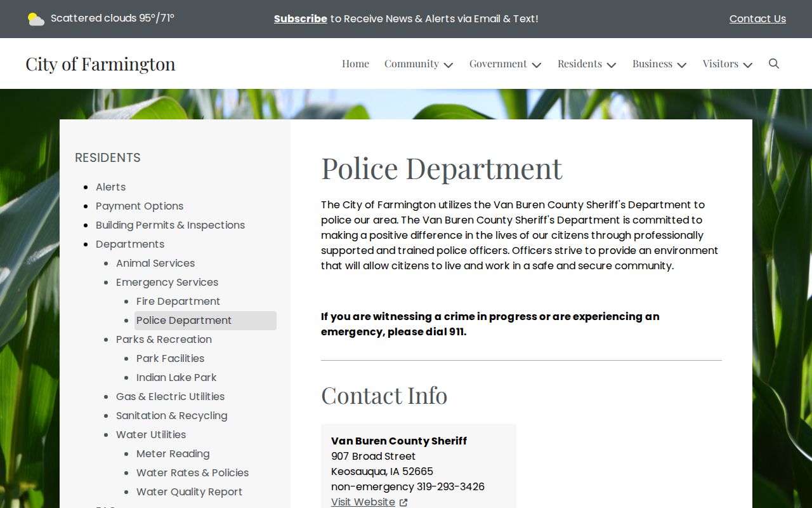
Task: Expand the Business menu chevron
Action: tap(682, 65)
